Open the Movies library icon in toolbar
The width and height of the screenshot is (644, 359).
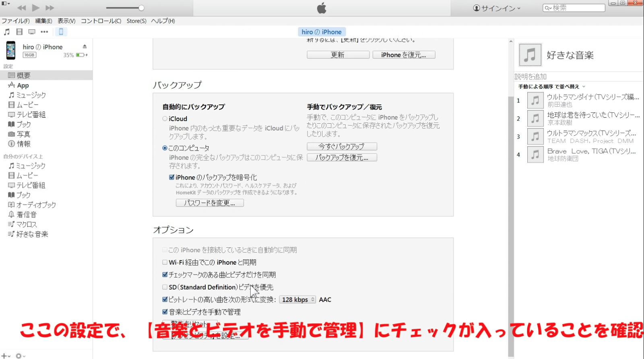tap(19, 32)
